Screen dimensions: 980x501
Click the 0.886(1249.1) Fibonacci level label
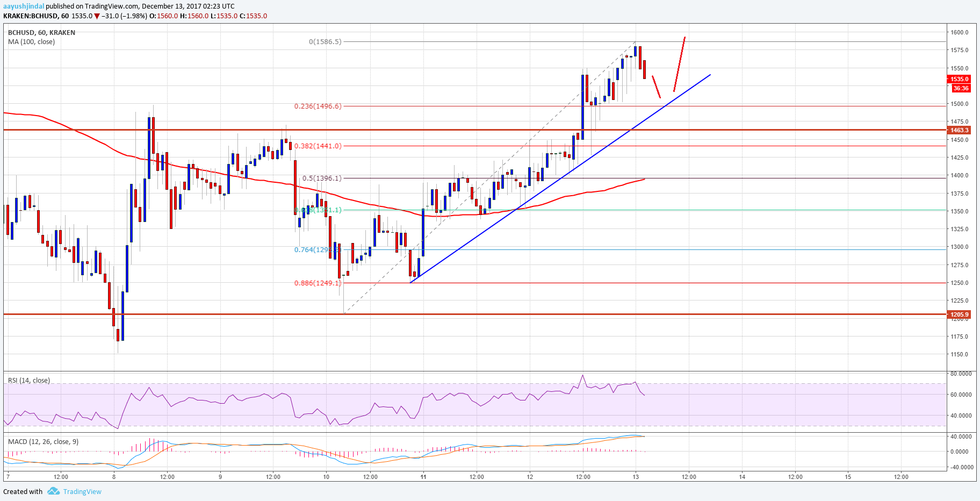318,283
